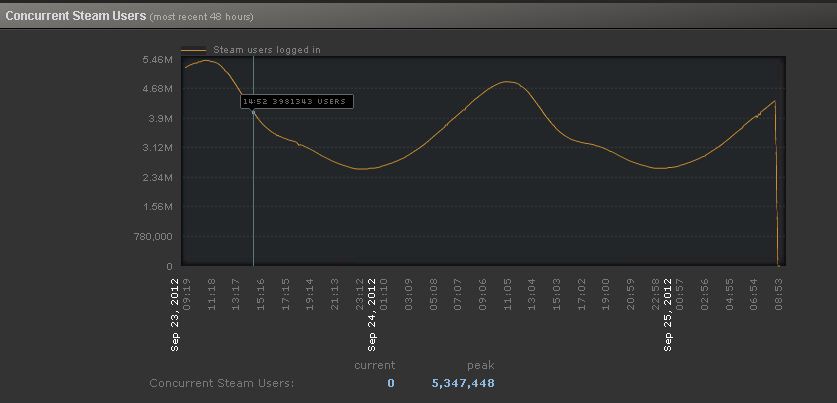
Task: Click the 15:03 time axis label
Action: [557, 294]
